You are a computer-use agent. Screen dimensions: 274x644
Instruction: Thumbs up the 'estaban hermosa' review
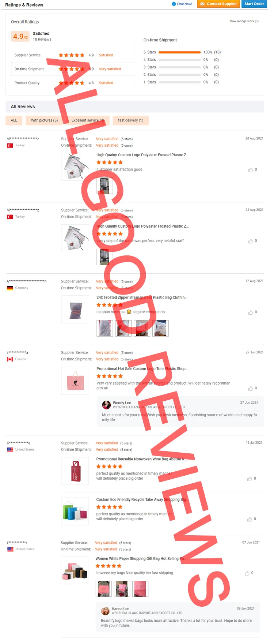click(251, 312)
